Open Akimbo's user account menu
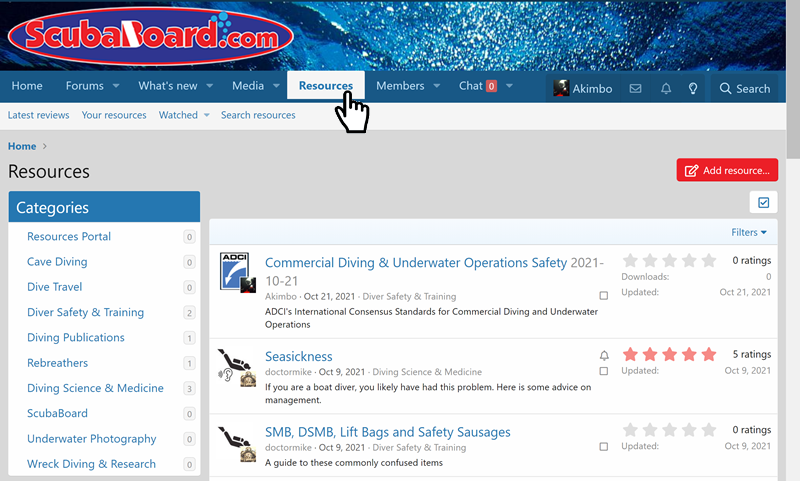800x481 pixels. 583,88
